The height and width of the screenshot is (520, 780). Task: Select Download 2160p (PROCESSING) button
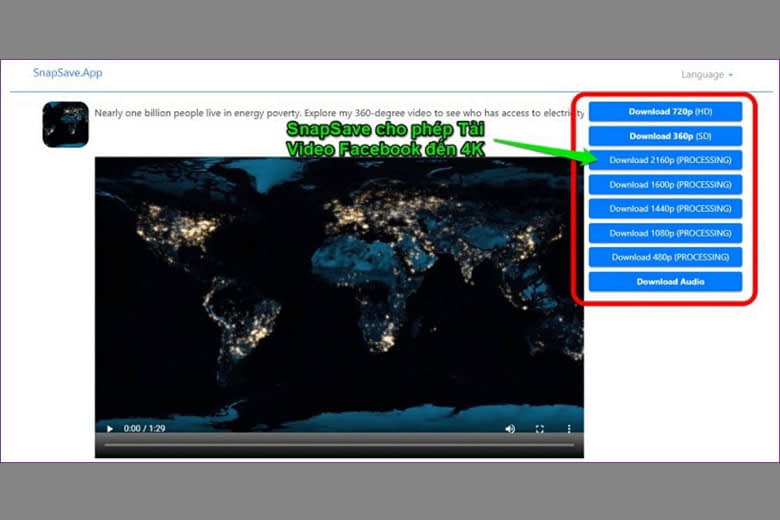click(665, 160)
